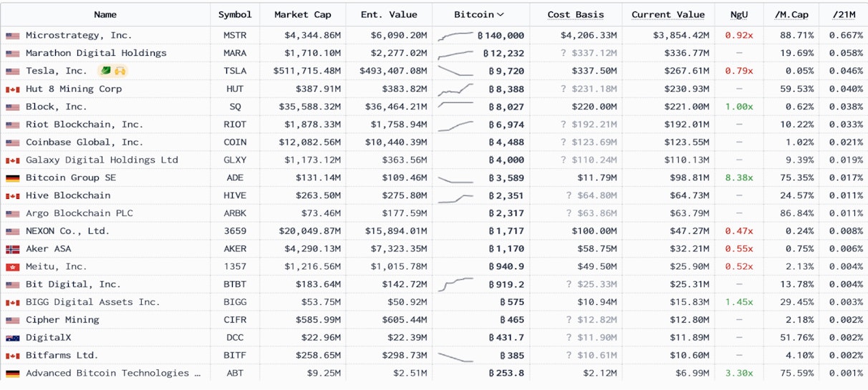Click the Canadian flag icon next to Hut 8 Mining Corp
This screenshot has width=868, height=390.
point(12,89)
